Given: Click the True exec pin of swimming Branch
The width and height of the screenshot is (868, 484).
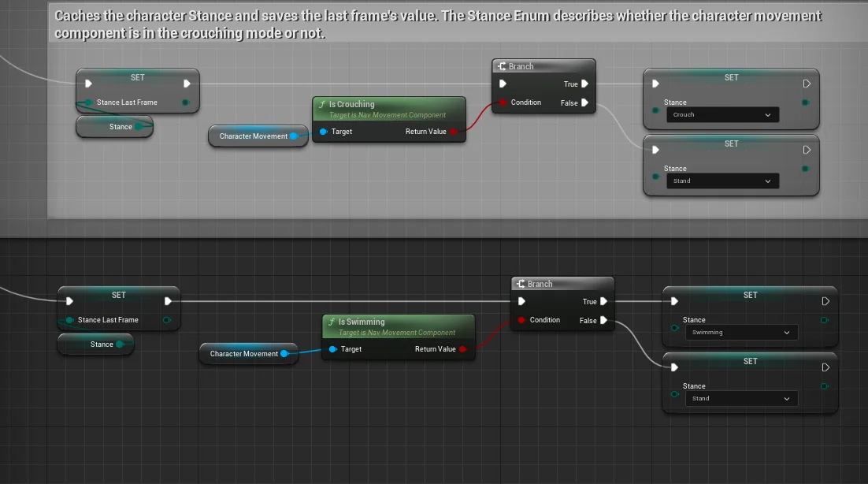Looking at the screenshot, I should [x=603, y=301].
